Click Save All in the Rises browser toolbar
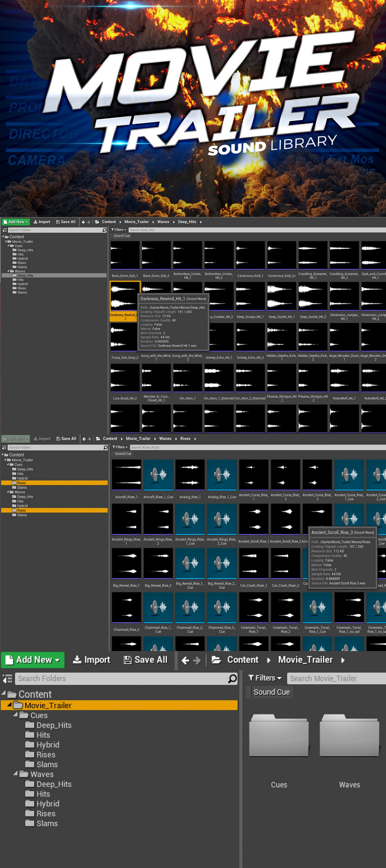Screen dimensions: 386x868 click(x=66, y=439)
